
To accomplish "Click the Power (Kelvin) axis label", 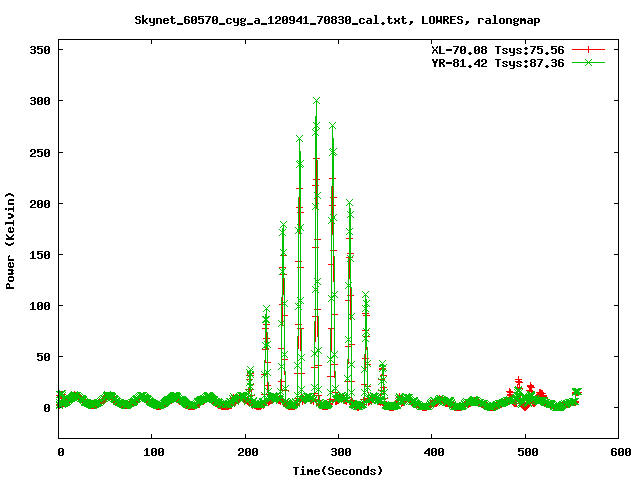I will tap(10, 241).
